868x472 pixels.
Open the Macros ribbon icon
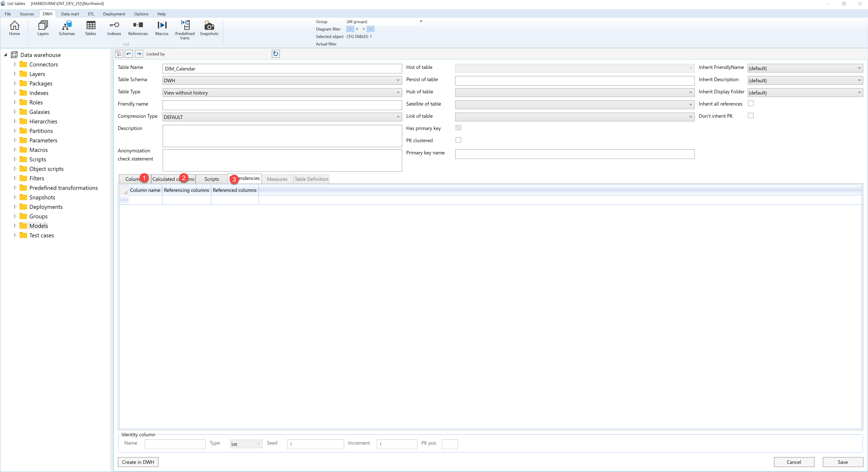(162, 28)
